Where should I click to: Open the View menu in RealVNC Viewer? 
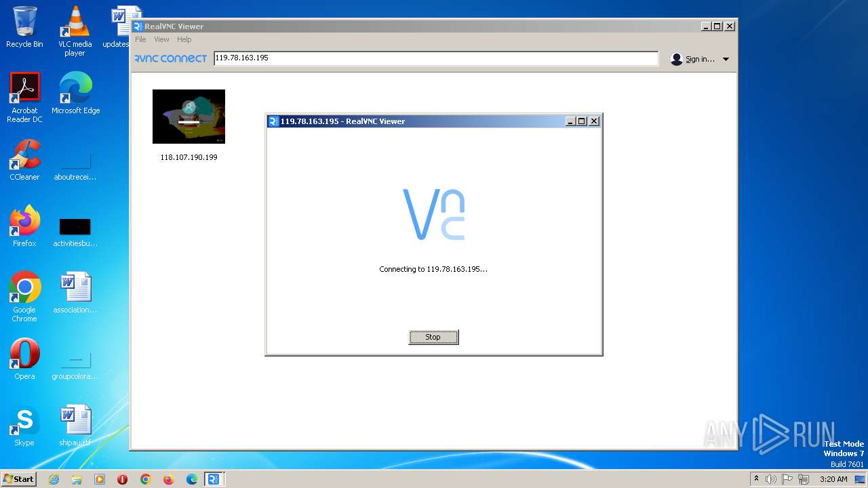pos(161,39)
